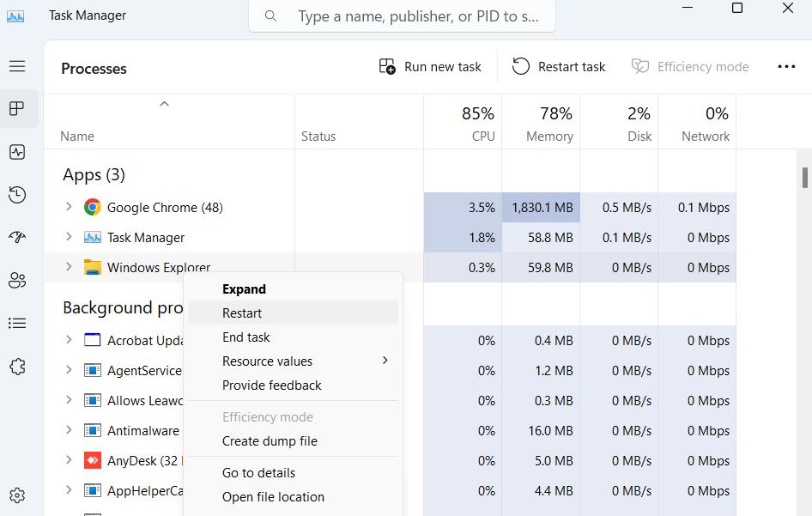812x516 pixels.
Task: Click the sort arrow above Name column
Action: point(164,104)
